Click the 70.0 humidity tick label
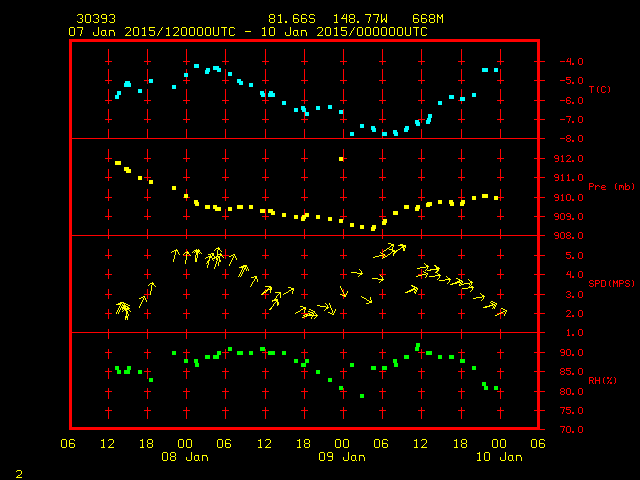Image resolution: width=640 pixels, height=480 pixels. pyautogui.click(x=571, y=430)
